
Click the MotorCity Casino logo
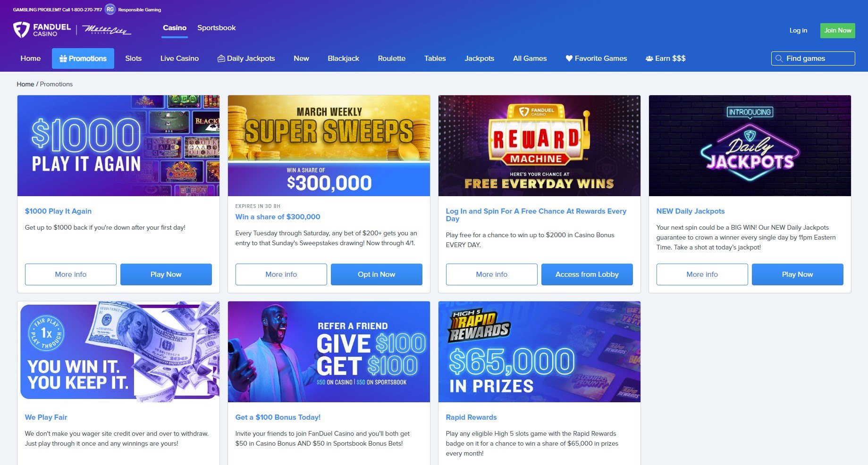pyautogui.click(x=107, y=30)
